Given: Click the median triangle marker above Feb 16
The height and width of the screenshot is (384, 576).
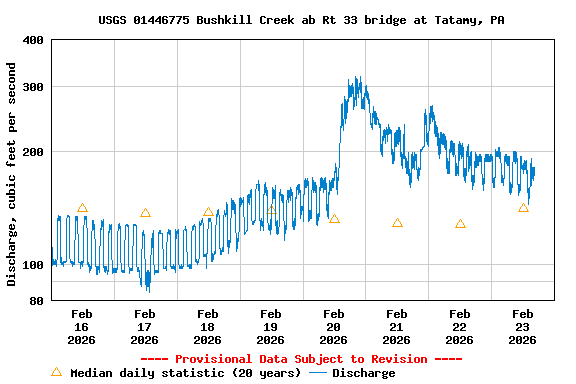Looking at the screenshot, I should (x=82, y=208).
